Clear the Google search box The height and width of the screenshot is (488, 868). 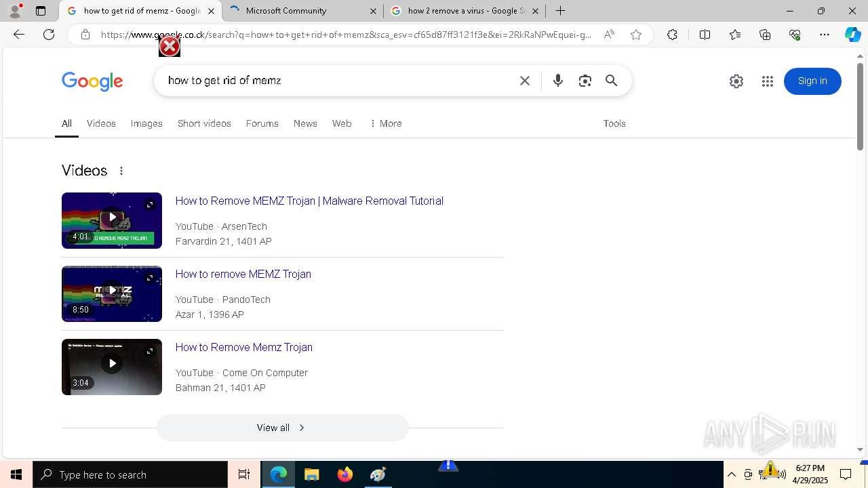(525, 81)
